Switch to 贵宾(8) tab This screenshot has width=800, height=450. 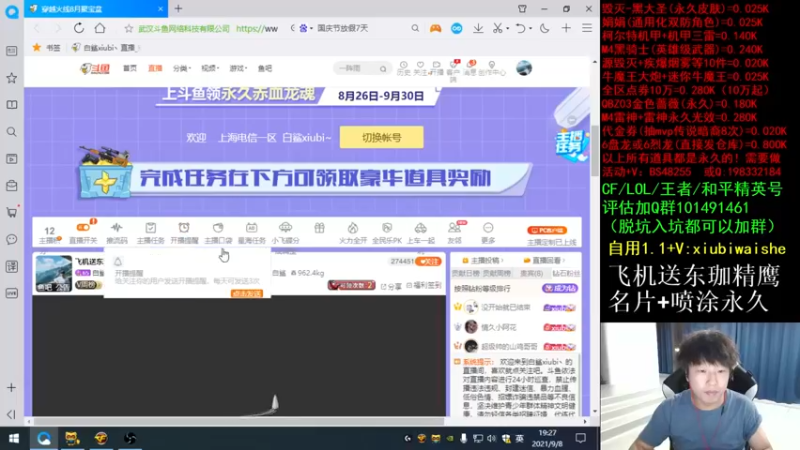tap(531, 273)
